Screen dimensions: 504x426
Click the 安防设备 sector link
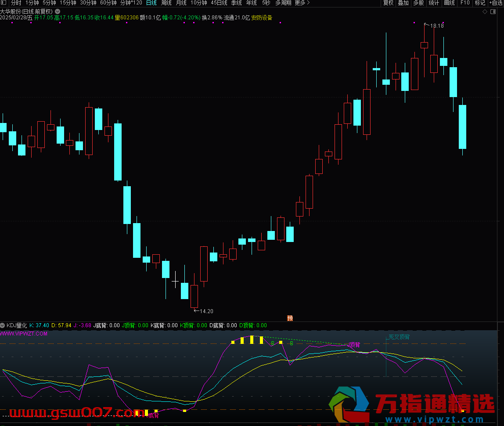pyautogui.click(x=262, y=18)
